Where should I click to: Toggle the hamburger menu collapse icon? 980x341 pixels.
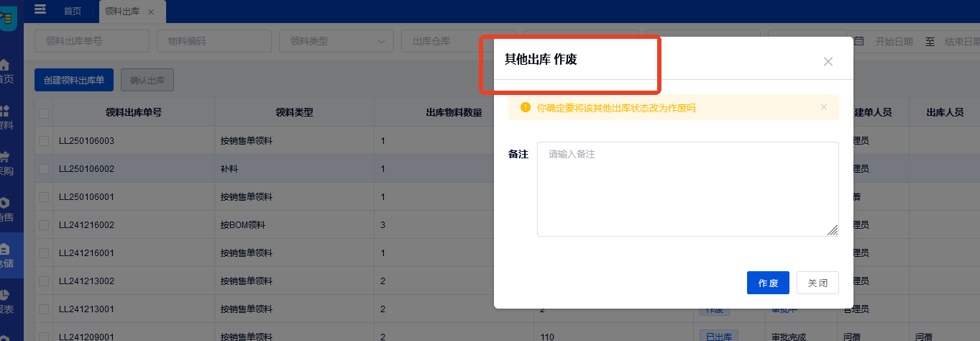(x=40, y=9)
